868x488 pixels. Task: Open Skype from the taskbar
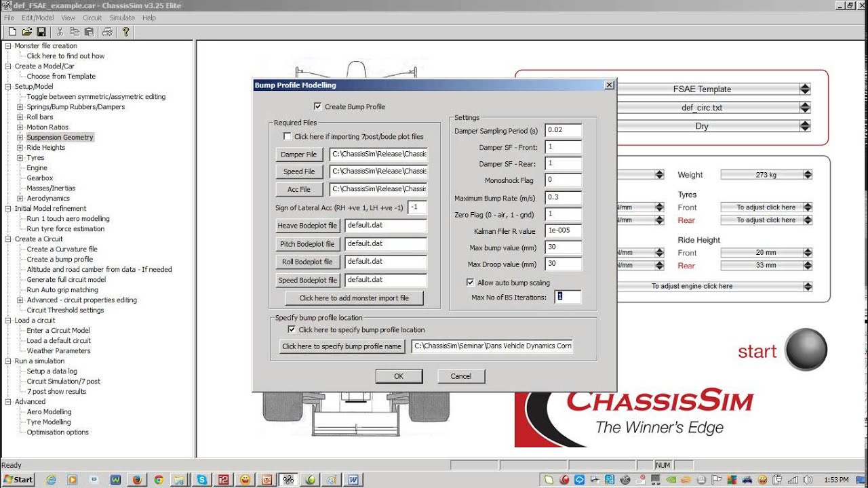point(202,479)
